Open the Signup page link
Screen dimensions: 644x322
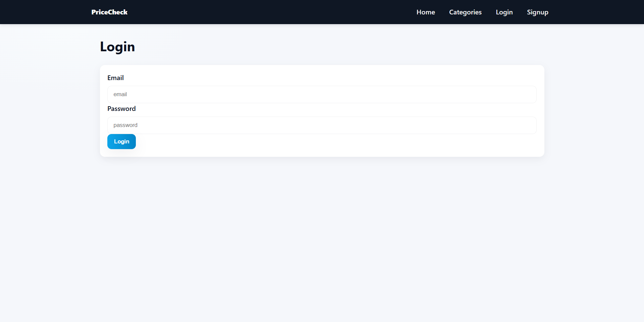pos(537,12)
